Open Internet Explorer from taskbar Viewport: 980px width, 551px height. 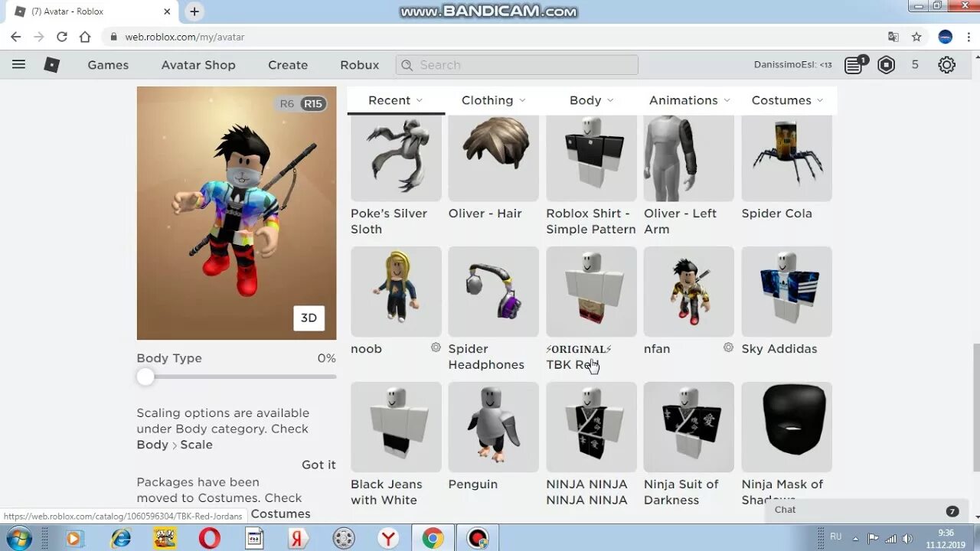point(121,539)
